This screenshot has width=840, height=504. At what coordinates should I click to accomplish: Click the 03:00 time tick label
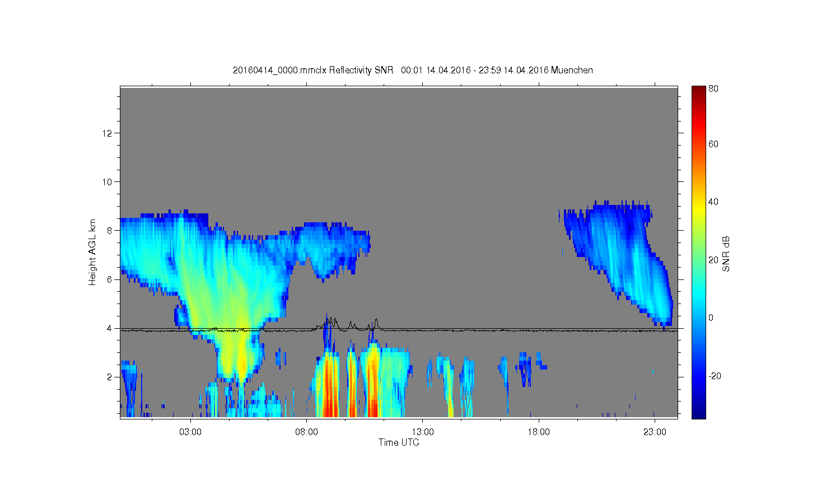pos(190,432)
